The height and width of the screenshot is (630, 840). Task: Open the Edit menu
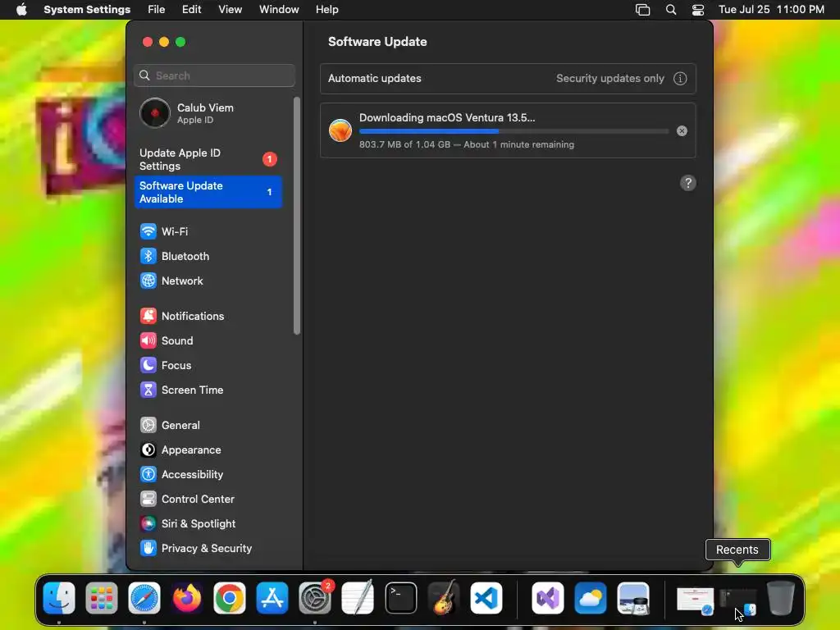(191, 10)
